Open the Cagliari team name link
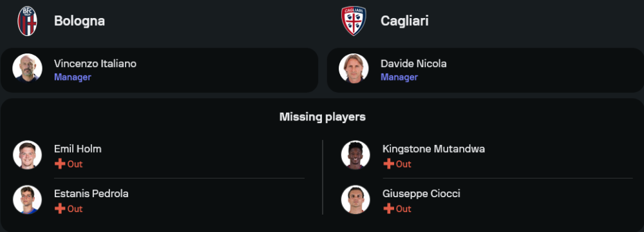Screen dimensions: 644x232 click(x=404, y=21)
